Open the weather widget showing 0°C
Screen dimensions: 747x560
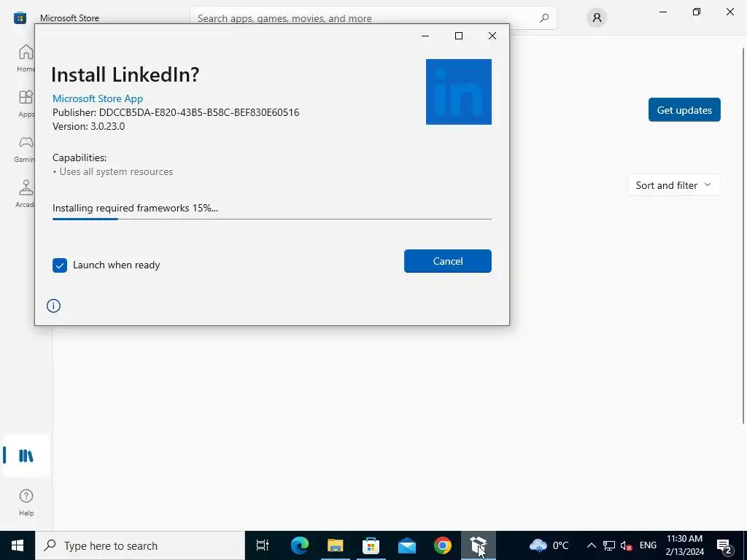pos(549,545)
